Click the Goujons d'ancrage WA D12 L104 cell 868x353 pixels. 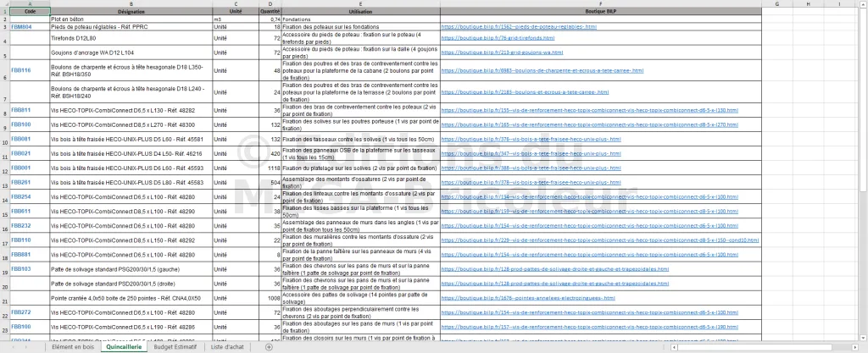click(x=131, y=52)
